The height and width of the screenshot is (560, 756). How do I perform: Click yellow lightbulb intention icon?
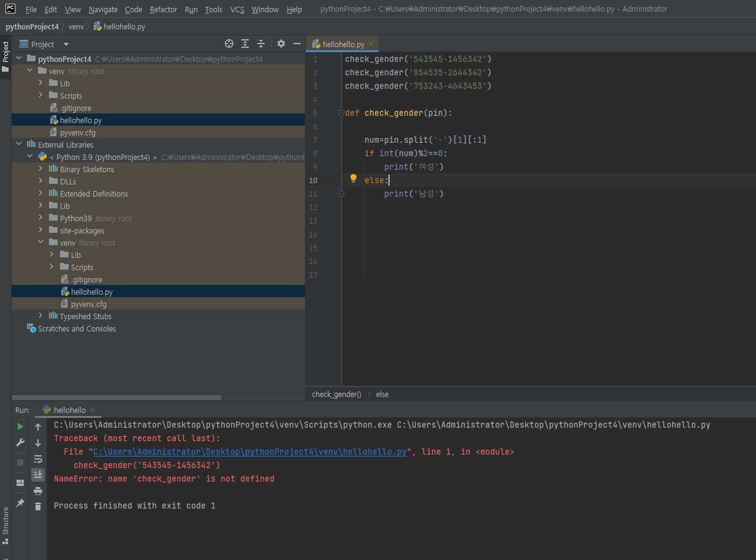[353, 179]
